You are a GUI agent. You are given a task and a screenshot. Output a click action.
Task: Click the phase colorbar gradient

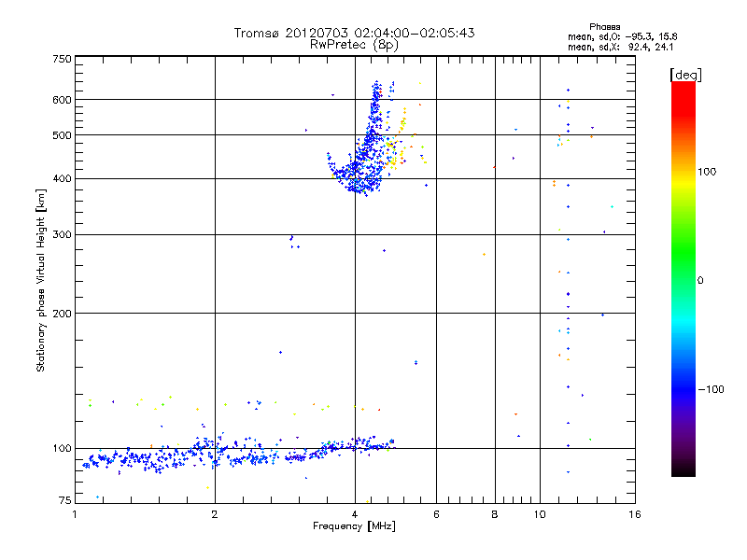click(684, 279)
